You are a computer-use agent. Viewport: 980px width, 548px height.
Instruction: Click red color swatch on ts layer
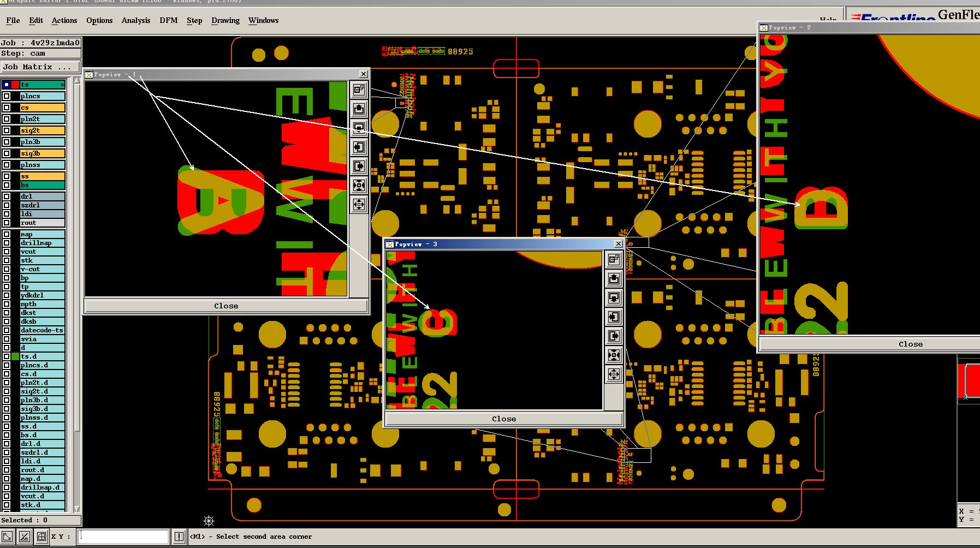click(15, 85)
